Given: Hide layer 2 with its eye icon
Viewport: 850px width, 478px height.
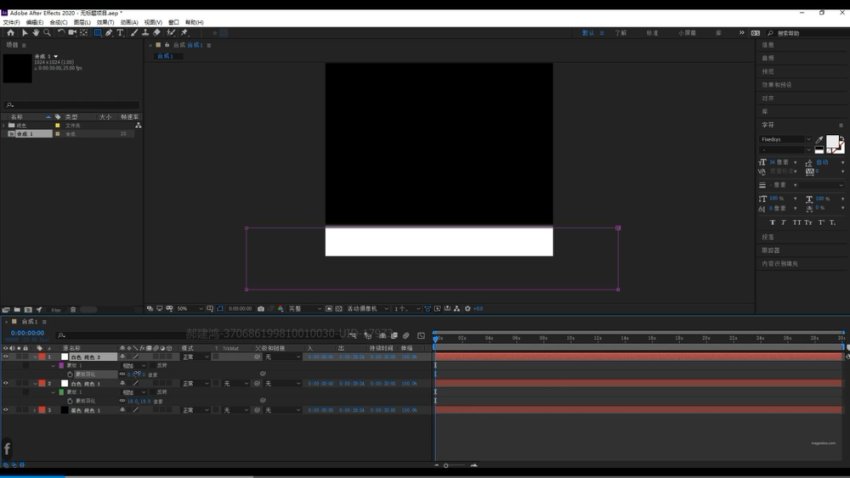Looking at the screenshot, I should pos(6,383).
